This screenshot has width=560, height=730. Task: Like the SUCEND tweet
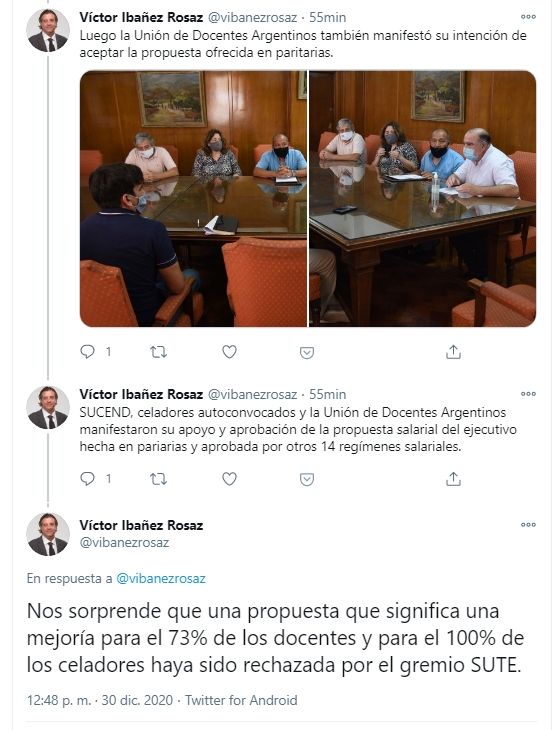[229, 479]
